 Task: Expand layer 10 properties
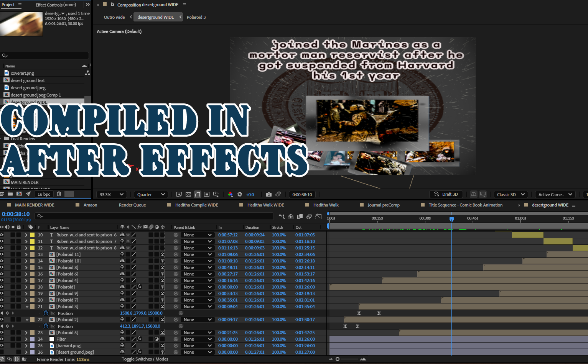tap(26, 235)
